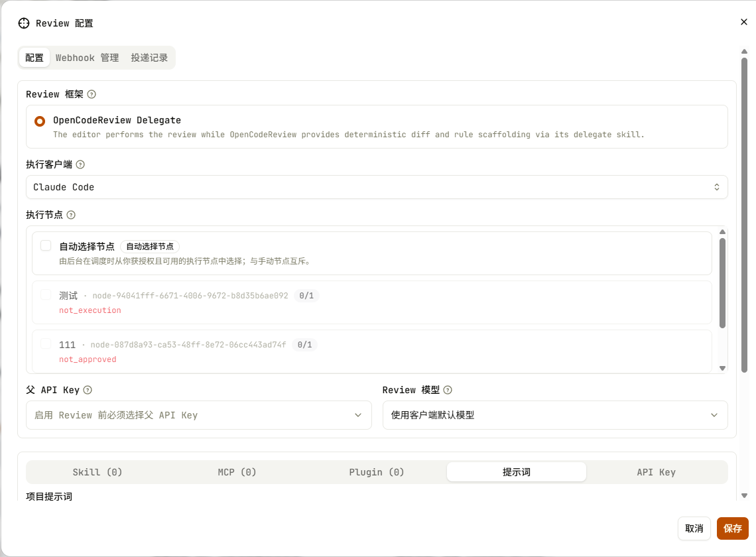The height and width of the screenshot is (557, 756).
Task: Click the dialog scrollbar up arrow
Action: (744, 52)
